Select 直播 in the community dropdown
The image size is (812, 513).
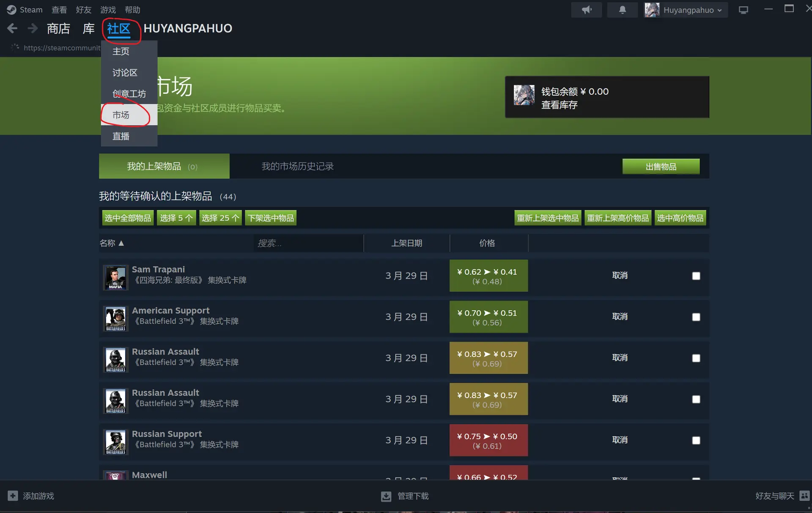(x=129, y=136)
